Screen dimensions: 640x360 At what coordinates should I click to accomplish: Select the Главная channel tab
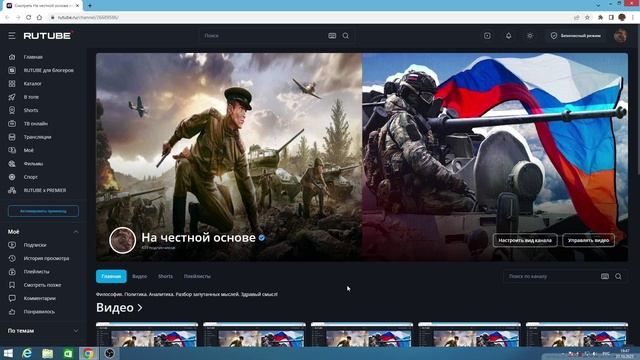[111, 276]
